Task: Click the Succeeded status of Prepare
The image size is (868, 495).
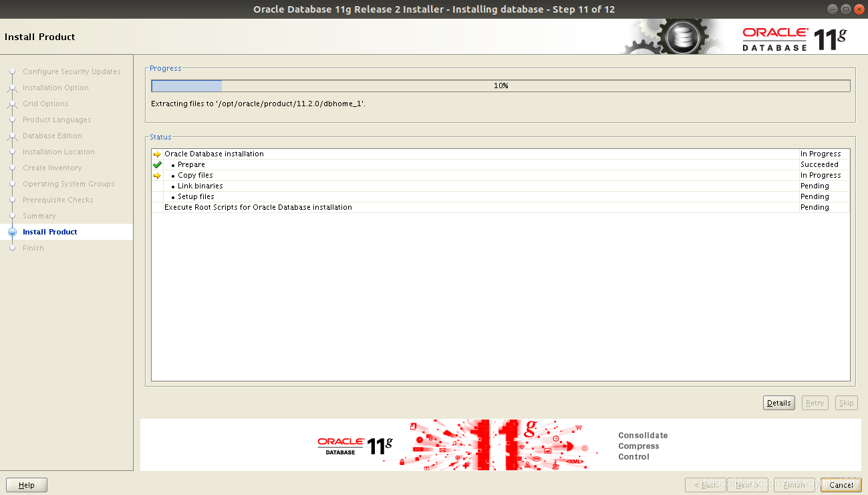Action: coord(819,164)
